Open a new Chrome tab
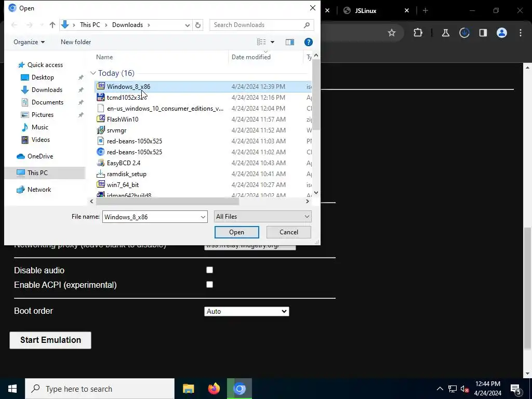This screenshot has width=532, height=399. point(425,10)
